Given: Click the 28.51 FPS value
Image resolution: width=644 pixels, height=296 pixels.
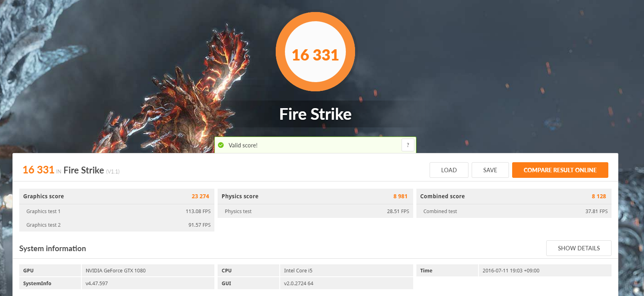Looking at the screenshot, I should tap(398, 211).
